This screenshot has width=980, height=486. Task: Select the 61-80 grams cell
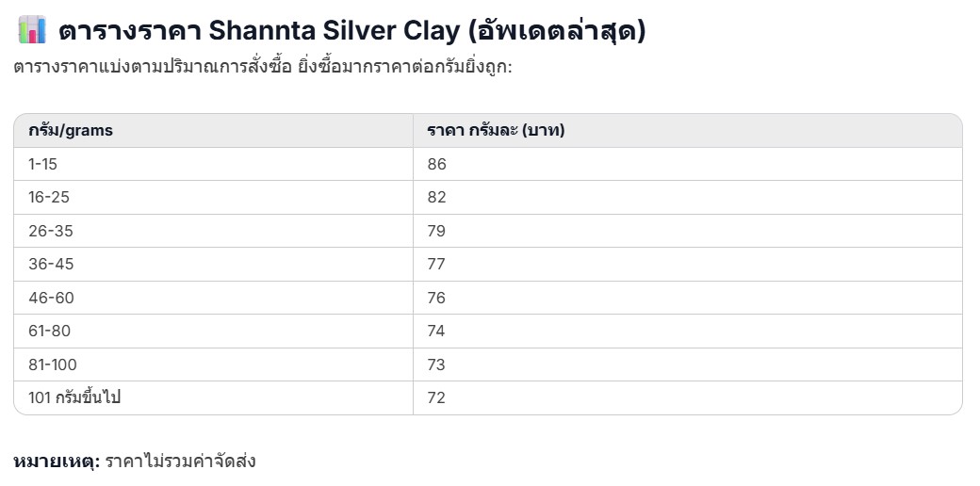click(x=50, y=331)
